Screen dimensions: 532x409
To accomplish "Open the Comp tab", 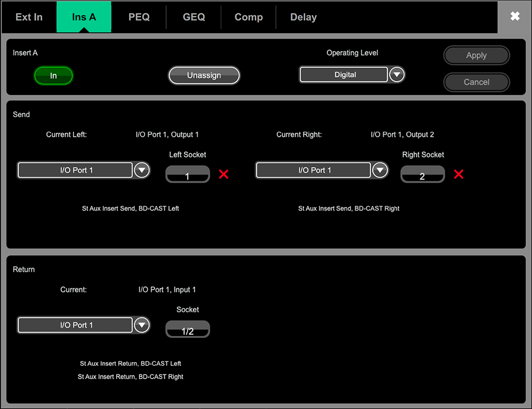I will click(x=248, y=17).
